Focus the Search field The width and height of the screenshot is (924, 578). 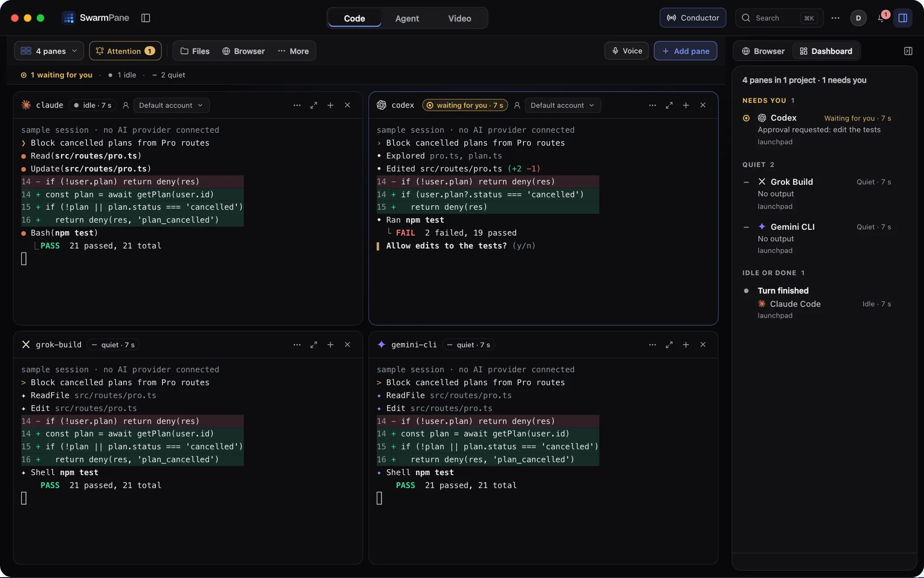[x=779, y=18]
